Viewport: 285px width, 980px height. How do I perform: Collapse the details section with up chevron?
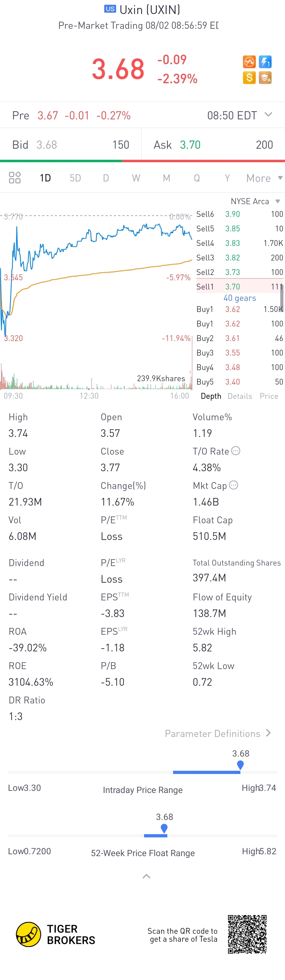(x=146, y=876)
